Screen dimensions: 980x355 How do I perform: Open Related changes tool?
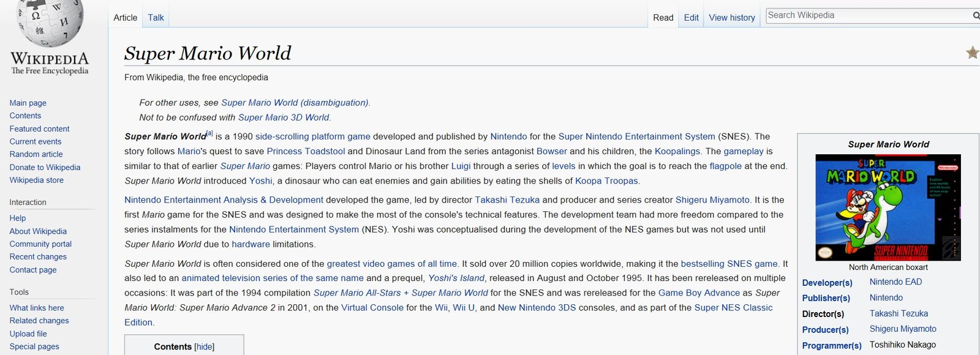coord(39,321)
